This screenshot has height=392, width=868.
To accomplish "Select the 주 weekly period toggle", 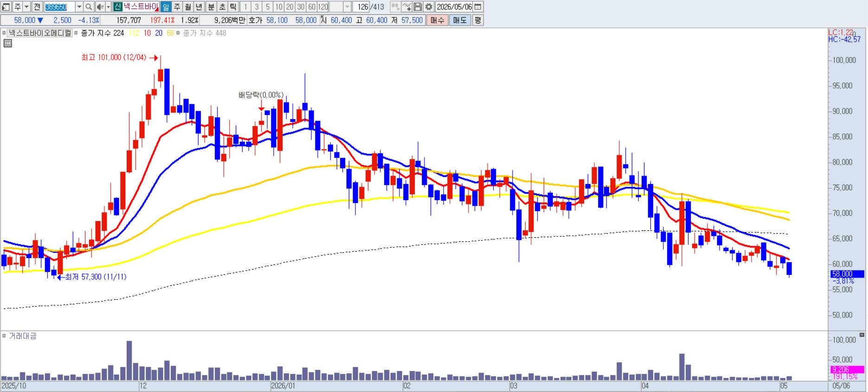I will click(177, 7).
